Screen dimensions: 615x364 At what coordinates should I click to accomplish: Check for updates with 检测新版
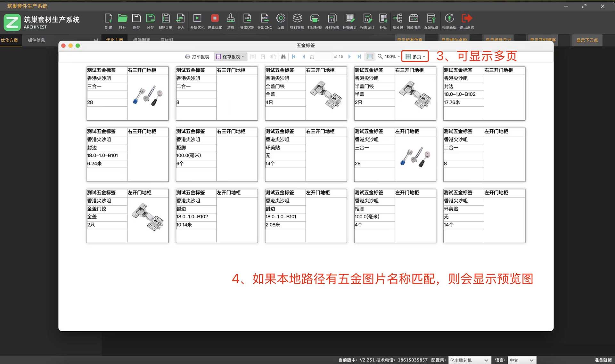449,21
